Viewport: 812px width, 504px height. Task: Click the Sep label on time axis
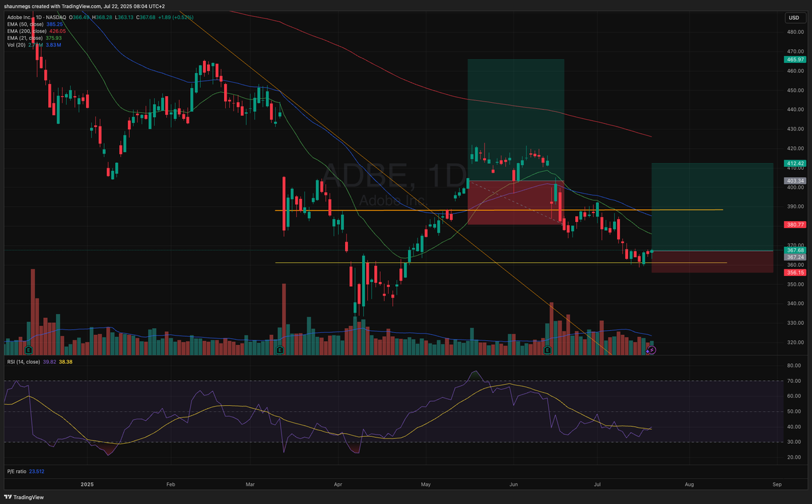point(777,484)
